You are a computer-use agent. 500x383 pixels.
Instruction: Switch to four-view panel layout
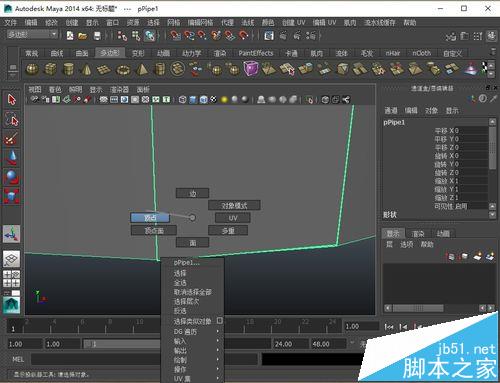pyautogui.click(x=11, y=279)
